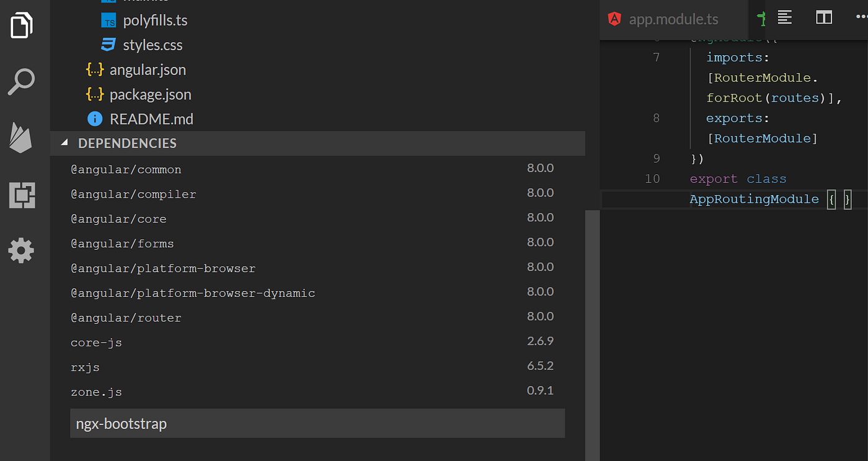Toggle the split editor layout view
868x461 pixels.
click(823, 17)
